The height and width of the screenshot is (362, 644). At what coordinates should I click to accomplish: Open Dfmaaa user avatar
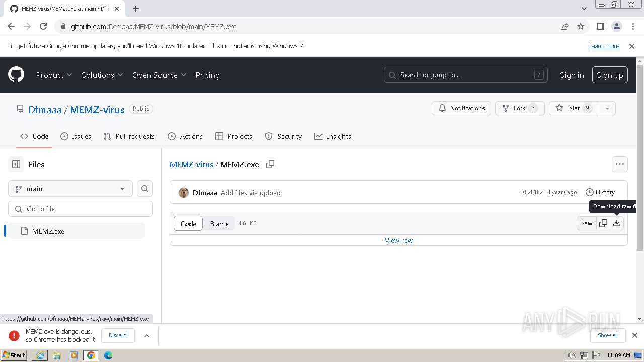(x=184, y=193)
